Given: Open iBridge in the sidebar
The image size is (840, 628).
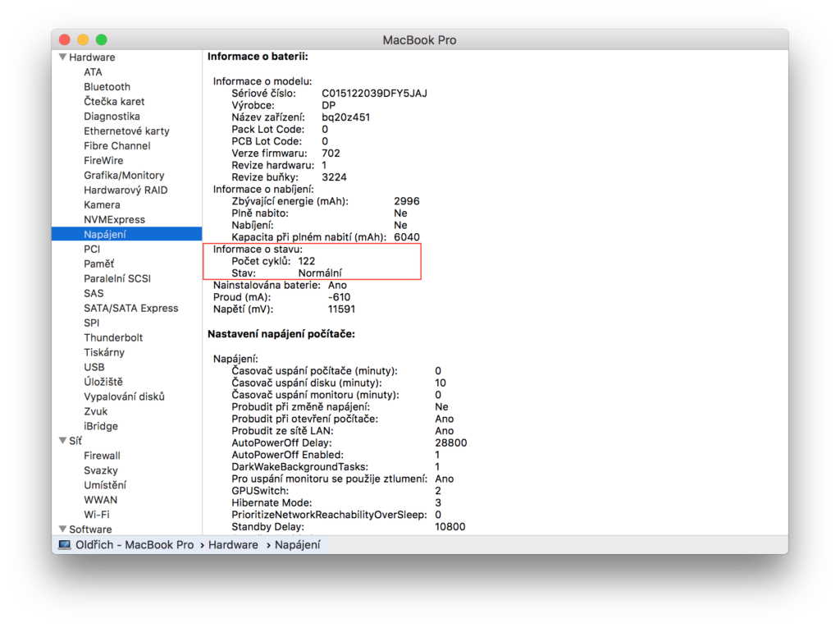Looking at the screenshot, I should (101, 426).
